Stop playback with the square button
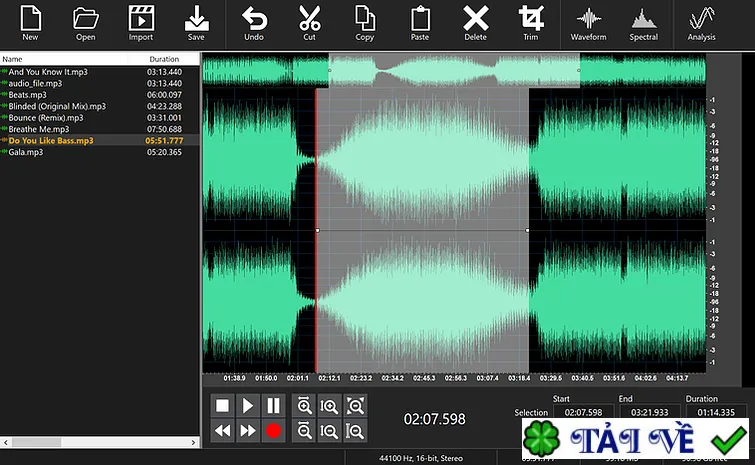The image size is (755, 465). (222, 406)
